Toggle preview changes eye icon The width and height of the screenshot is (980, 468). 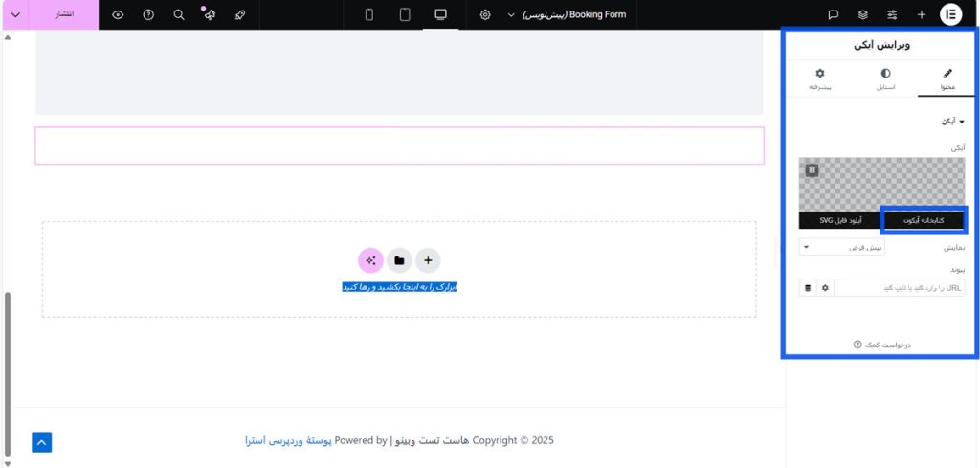(118, 14)
